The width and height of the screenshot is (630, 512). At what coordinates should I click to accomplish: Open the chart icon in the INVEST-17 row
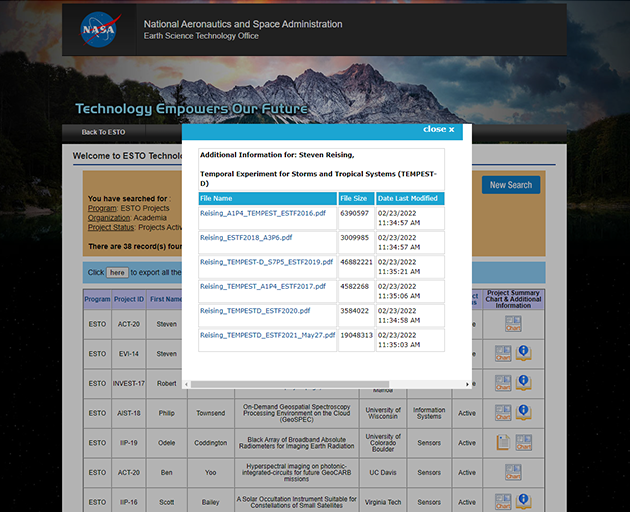pos(503,383)
